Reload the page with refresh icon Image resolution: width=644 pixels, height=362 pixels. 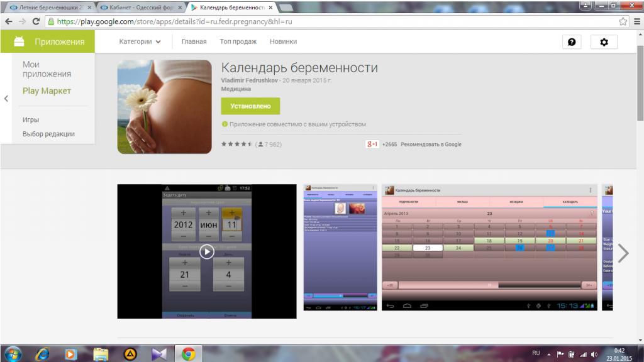(x=36, y=21)
